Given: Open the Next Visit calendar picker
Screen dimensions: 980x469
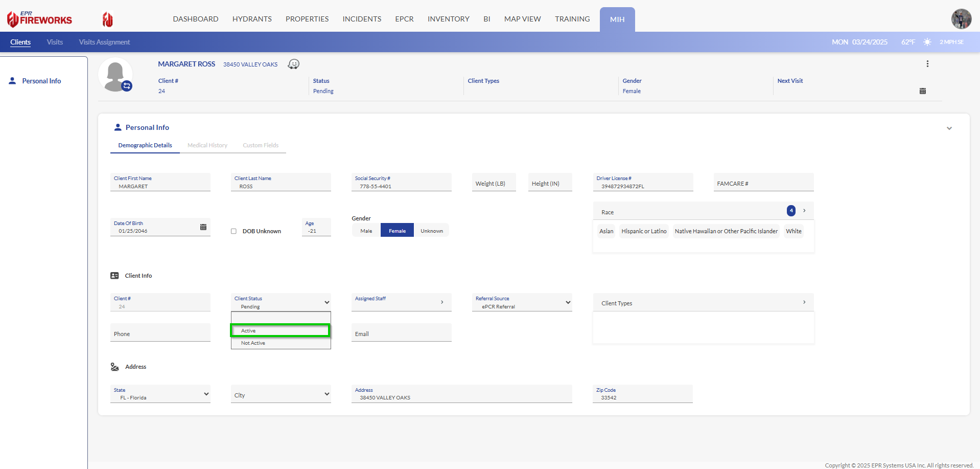Looking at the screenshot, I should click(x=922, y=91).
